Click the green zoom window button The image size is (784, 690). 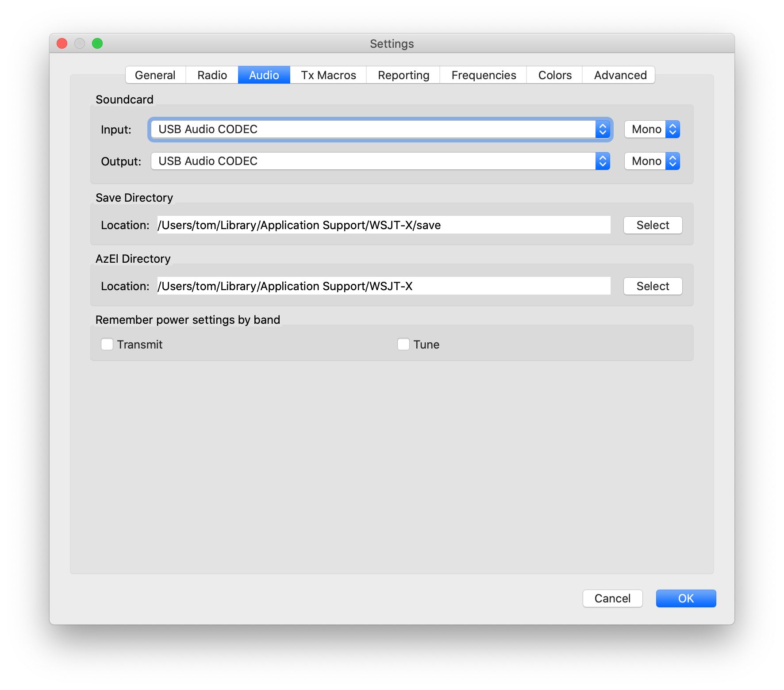(97, 43)
